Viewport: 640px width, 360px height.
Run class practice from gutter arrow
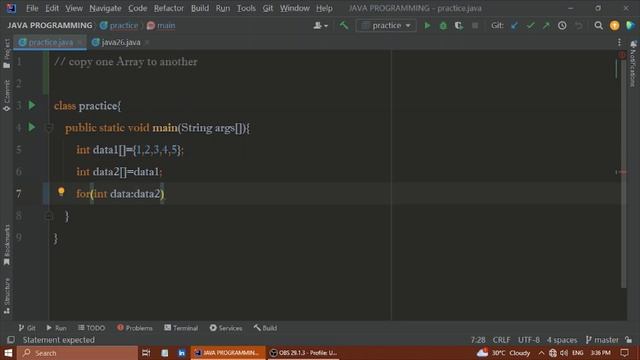click(32, 105)
